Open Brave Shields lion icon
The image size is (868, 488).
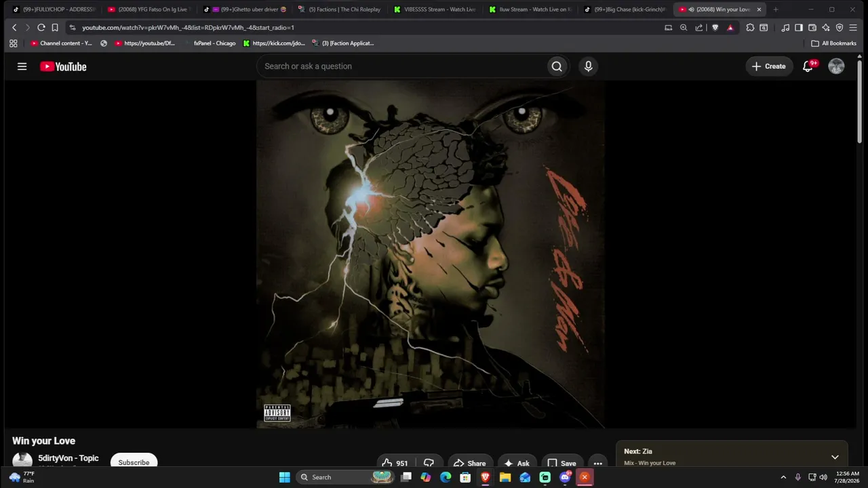715,28
